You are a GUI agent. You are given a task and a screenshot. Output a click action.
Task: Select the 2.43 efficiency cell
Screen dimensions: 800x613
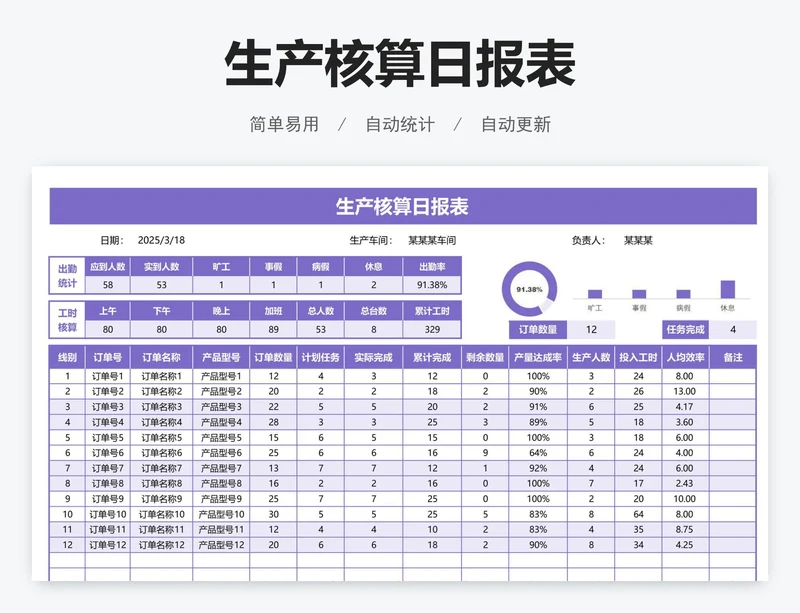coord(685,483)
